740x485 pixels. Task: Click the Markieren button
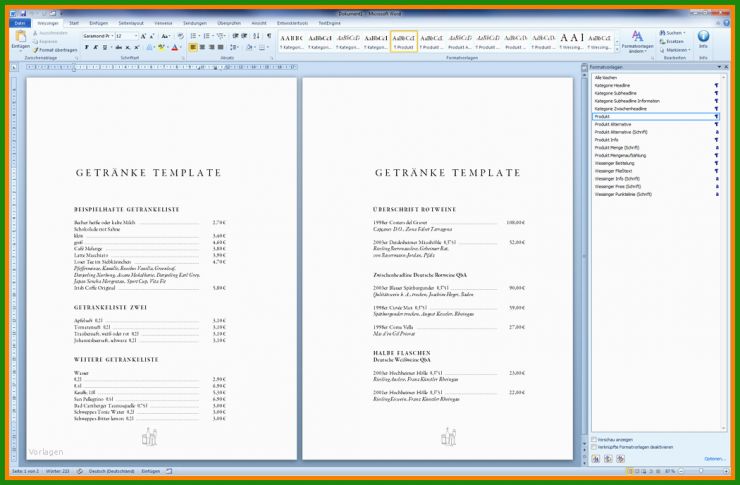tap(675, 50)
